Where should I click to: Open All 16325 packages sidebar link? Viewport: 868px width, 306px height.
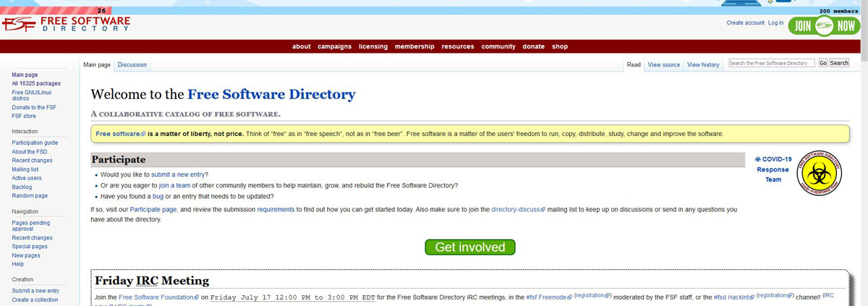pyautogui.click(x=35, y=83)
